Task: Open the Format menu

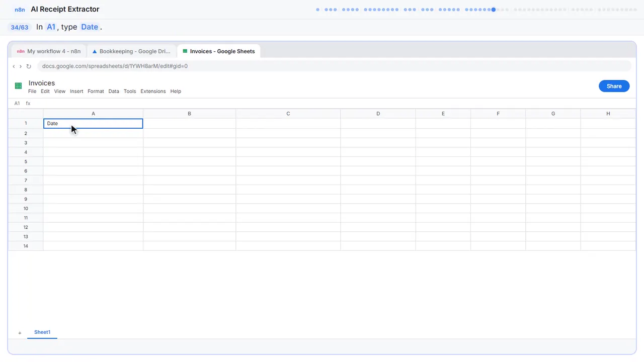Action: (96, 92)
